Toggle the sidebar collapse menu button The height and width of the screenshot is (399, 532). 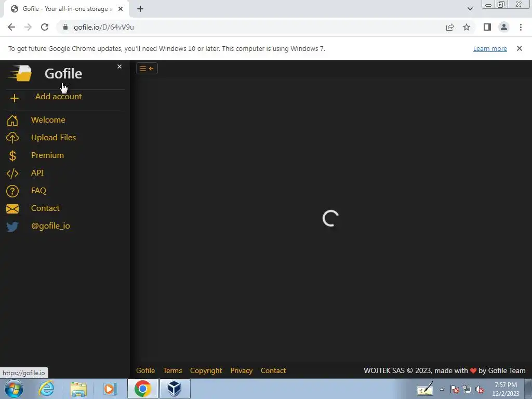[x=147, y=69]
